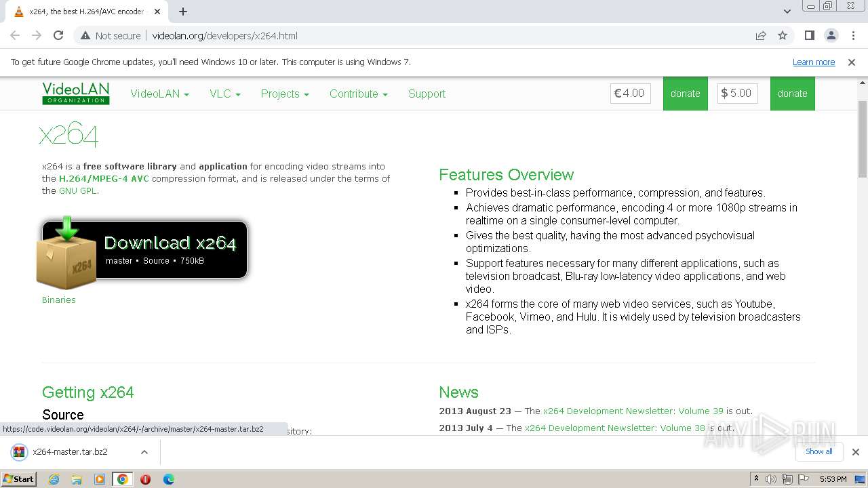Click the Edge taskbar icon
Screen dimensions: 868x488
168,479
